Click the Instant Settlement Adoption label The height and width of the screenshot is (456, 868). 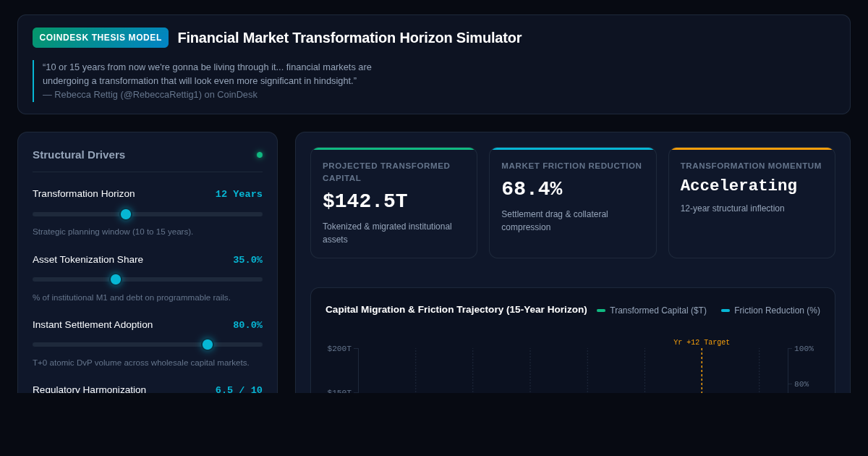pos(93,324)
